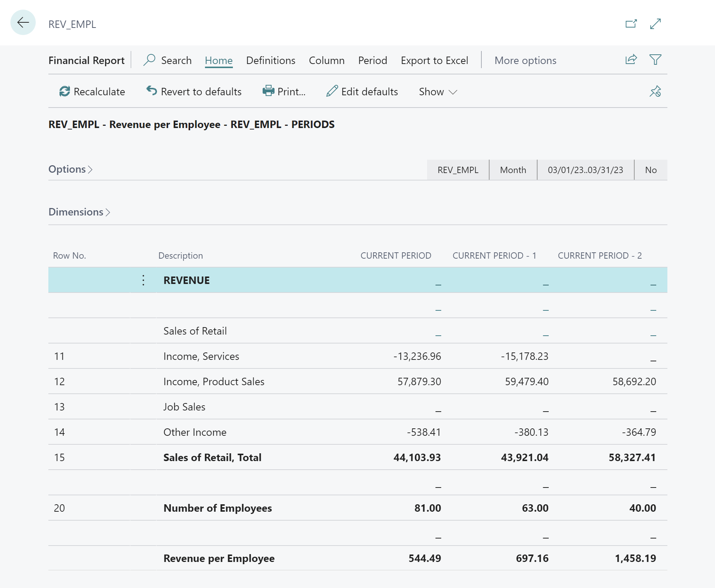Click the 03/01/23..03/31/23 date range field
The height and width of the screenshot is (588, 715).
tap(584, 170)
